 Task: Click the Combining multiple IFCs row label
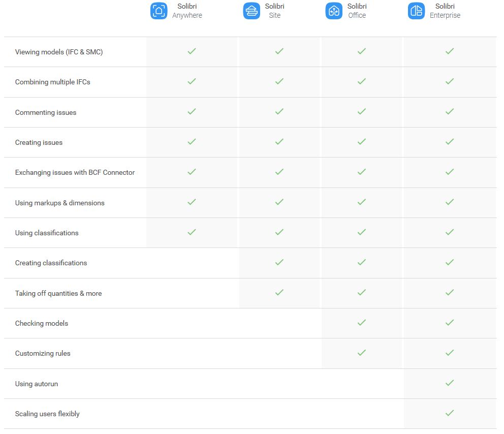[x=53, y=82]
